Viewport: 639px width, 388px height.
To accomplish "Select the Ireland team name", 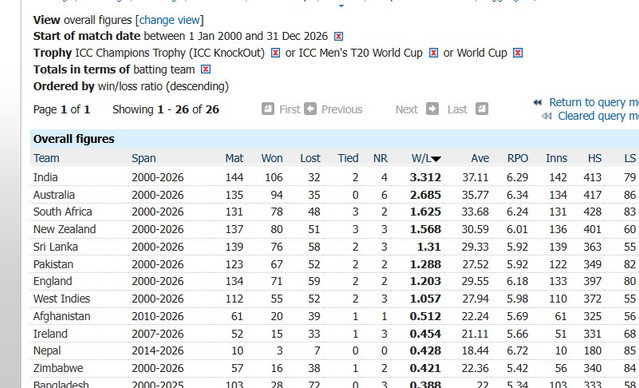I will 50,334.
